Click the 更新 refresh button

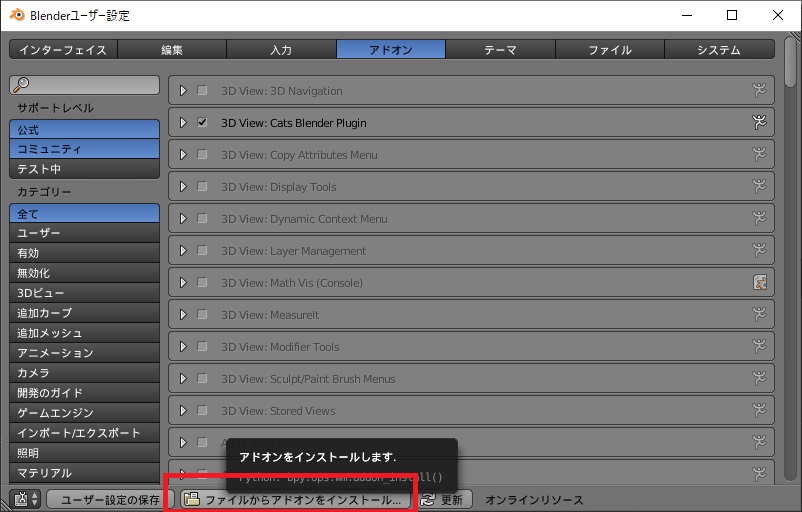tap(444, 499)
